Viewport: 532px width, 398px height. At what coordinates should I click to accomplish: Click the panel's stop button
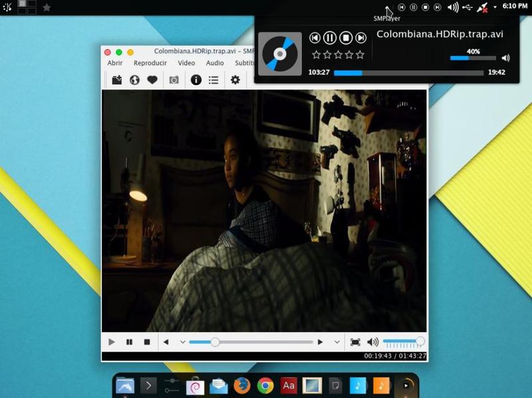pyautogui.click(x=425, y=7)
